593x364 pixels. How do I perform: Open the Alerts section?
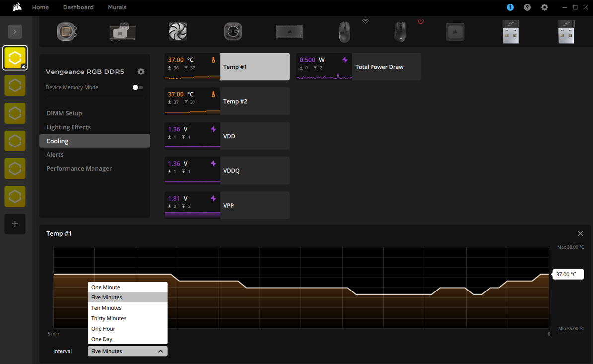click(95, 154)
